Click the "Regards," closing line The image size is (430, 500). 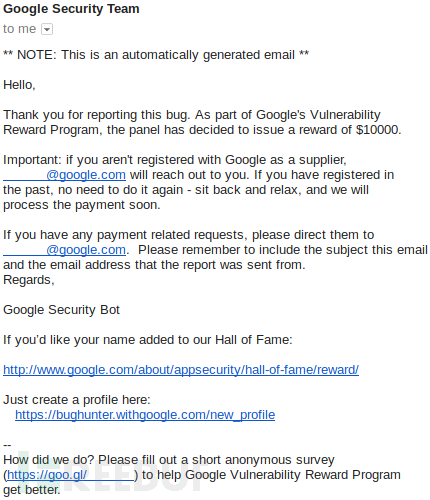coord(29,280)
